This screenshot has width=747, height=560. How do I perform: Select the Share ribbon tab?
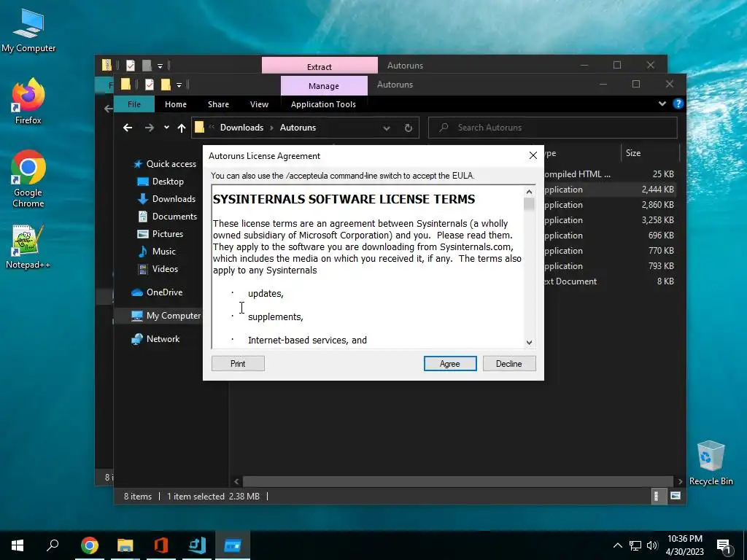tap(218, 104)
